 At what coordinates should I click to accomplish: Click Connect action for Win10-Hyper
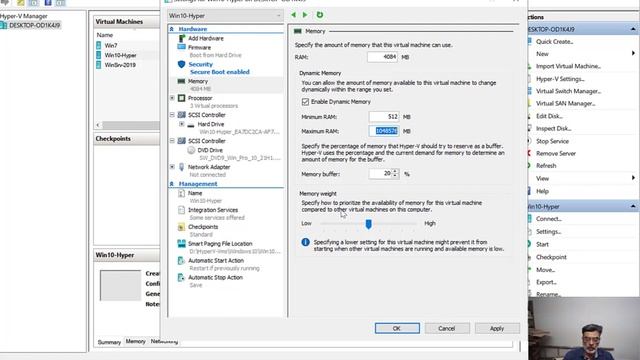(549, 219)
